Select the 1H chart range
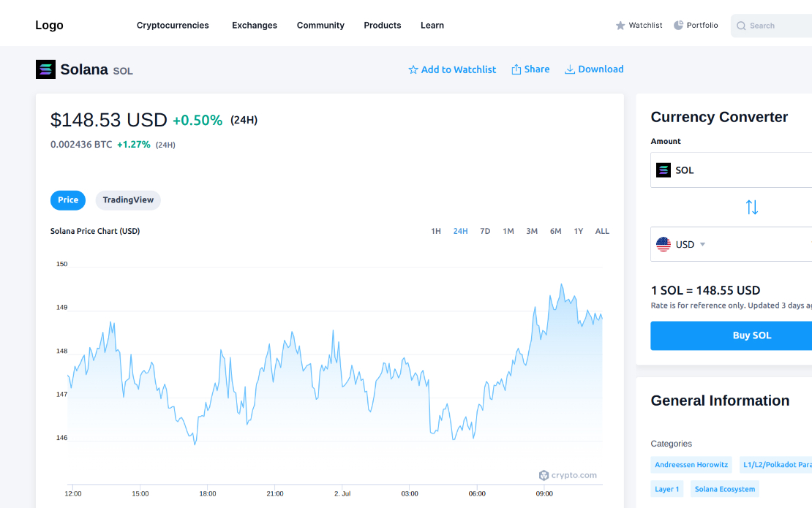This screenshot has height=508, width=812. pos(436,231)
